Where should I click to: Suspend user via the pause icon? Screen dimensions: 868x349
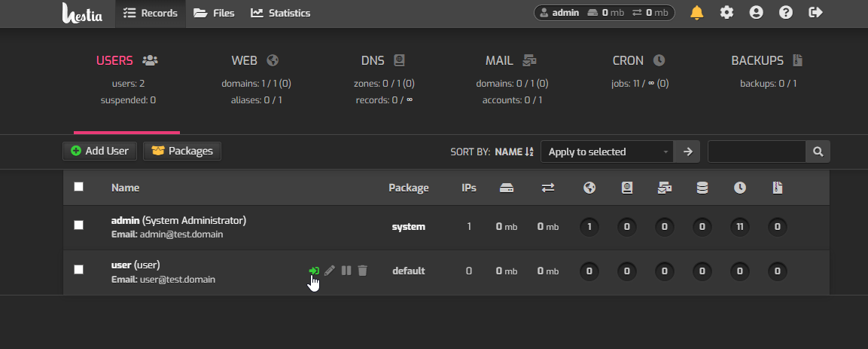[x=346, y=271]
